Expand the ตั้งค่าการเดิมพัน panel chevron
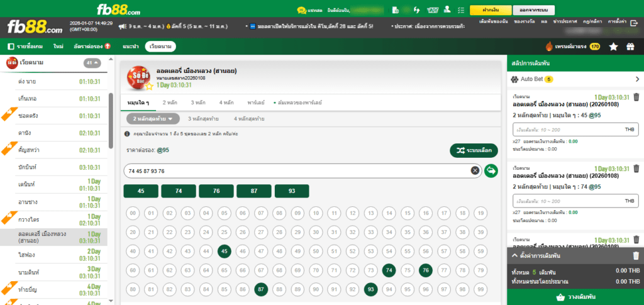 coord(514,256)
